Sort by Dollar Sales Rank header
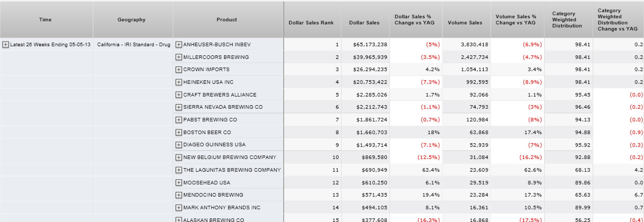The image size is (644, 222). 313,20
